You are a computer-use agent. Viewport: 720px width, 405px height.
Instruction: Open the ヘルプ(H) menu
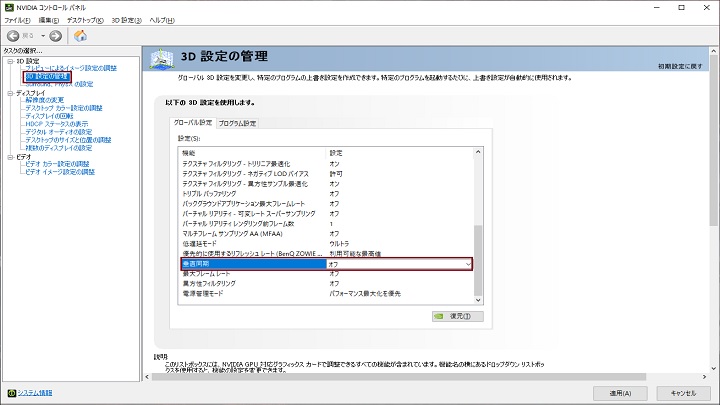coord(162,20)
